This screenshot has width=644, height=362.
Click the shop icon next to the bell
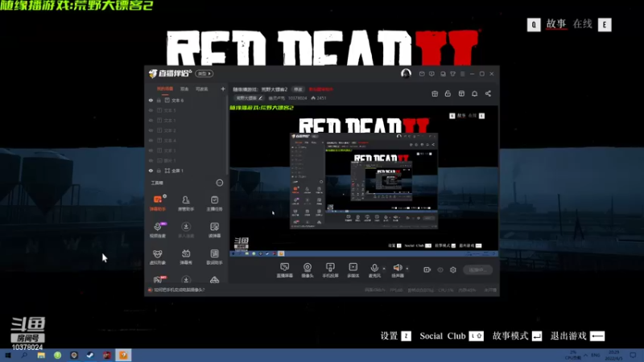[x=461, y=93]
